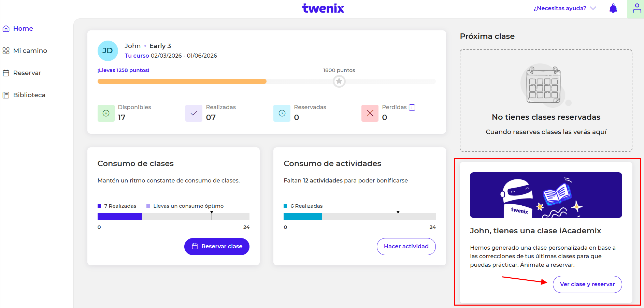Click the Realizadas checkmark icon
The height and width of the screenshot is (308, 644).
(x=194, y=113)
